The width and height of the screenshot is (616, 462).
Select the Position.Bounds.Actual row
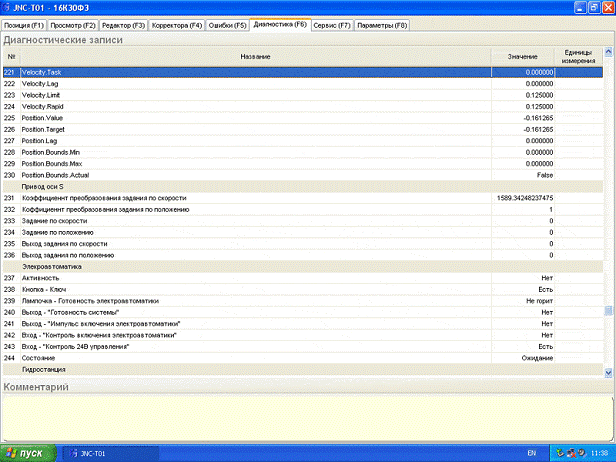pos(255,175)
